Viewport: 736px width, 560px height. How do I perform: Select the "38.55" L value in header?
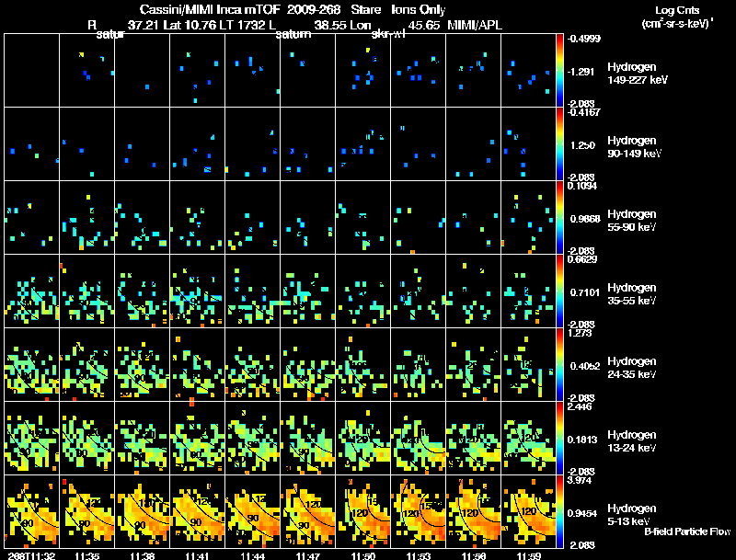coord(330,26)
